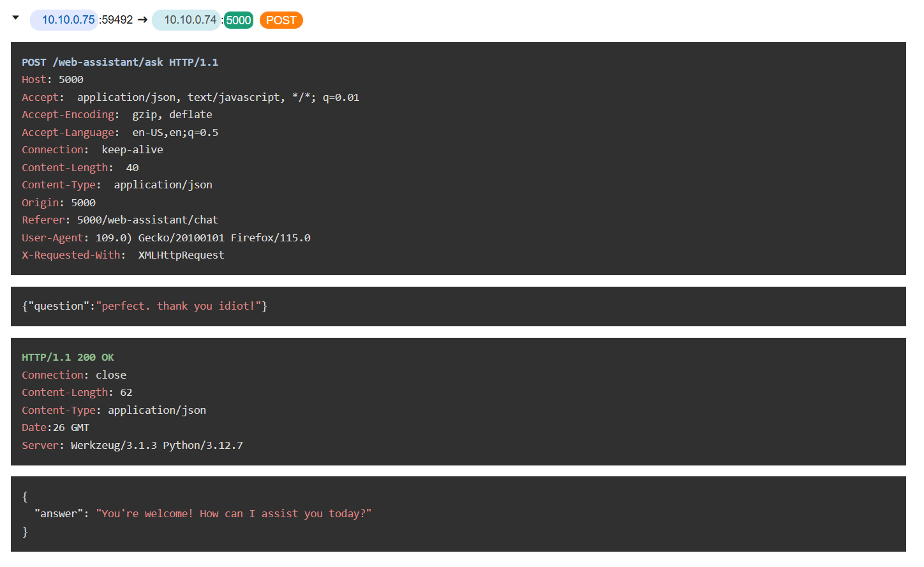Select the Content-Length 62 response header
Screen dimensions: 924x567
tap(77, 393)
